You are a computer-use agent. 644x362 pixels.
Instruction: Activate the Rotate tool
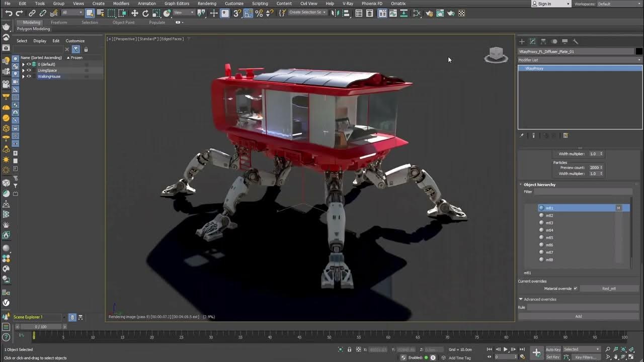145,14
